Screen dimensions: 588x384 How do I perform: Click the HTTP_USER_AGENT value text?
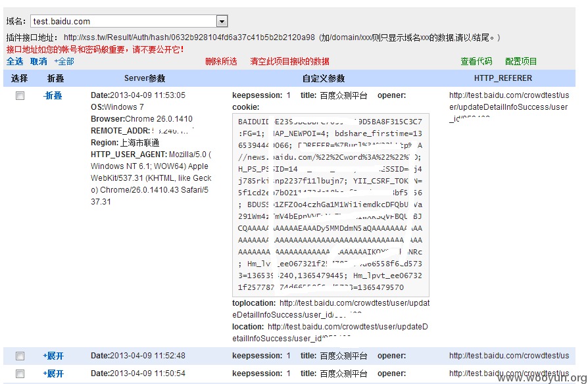pyautogui.click(x=151, y=178)
